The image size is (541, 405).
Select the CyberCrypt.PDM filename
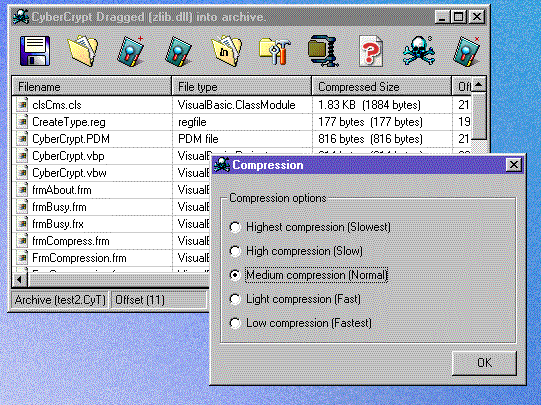click(x=71, y=139)
